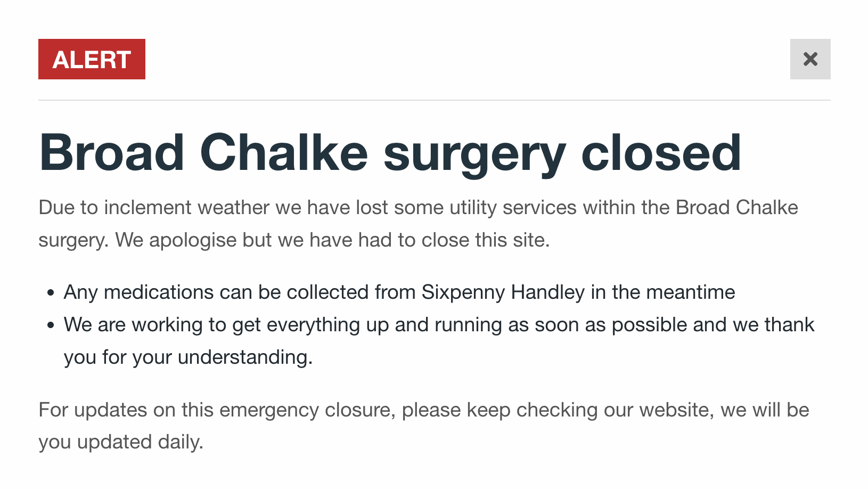Image resolution: width=868 pixels, height=490 pixels.
Task: Click "Broad Chalke" in the first paragraph
Action: pyautogui.click(x=736, y=208)
